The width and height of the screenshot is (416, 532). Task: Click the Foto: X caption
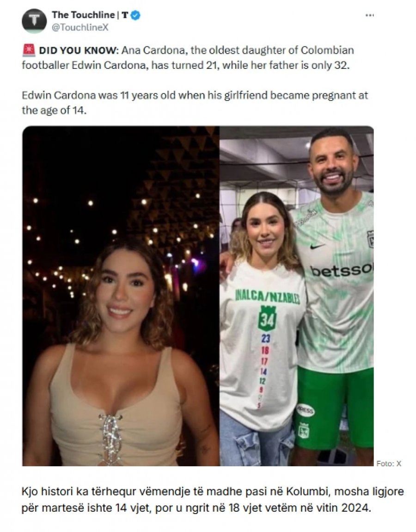[389, 464]
